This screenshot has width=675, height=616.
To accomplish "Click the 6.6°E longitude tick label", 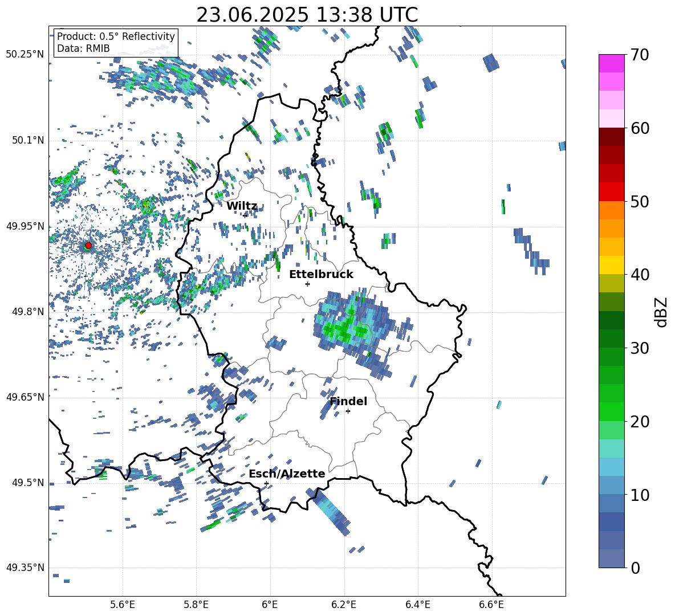I will pyautogui.click(x=491, y=605).
